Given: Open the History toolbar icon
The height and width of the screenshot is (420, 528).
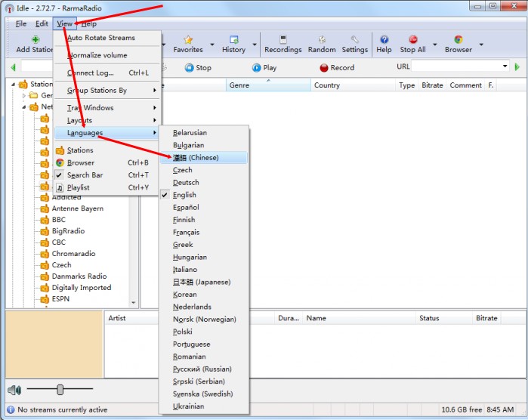Looking at the screenshot, I should (233, 40).
